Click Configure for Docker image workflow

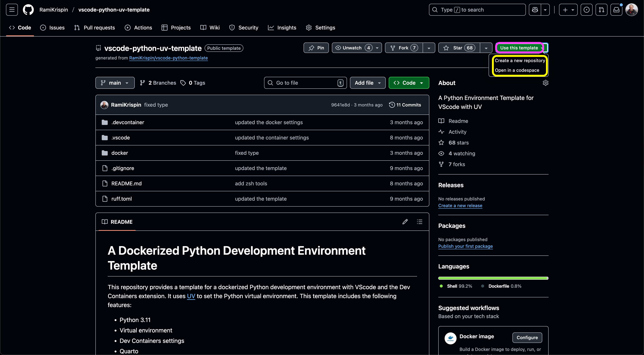pos(527,337)
